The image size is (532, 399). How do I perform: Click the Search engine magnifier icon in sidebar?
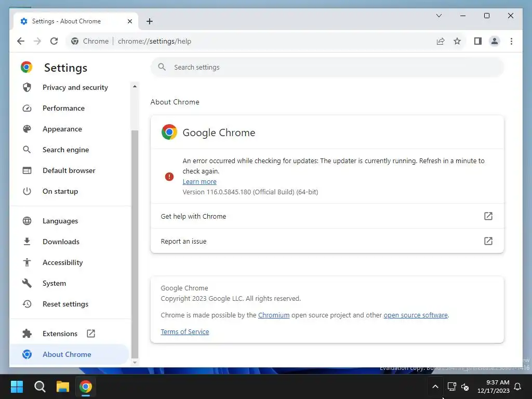27,150
